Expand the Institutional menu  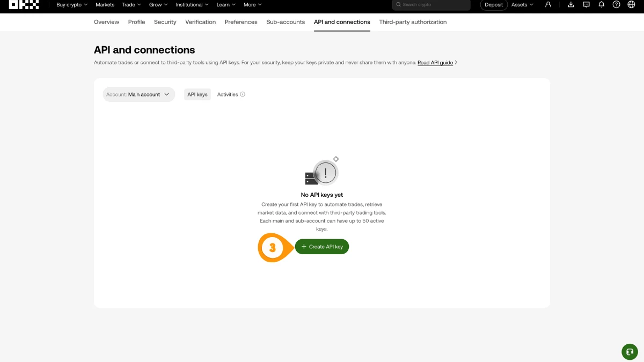point(192,4)
